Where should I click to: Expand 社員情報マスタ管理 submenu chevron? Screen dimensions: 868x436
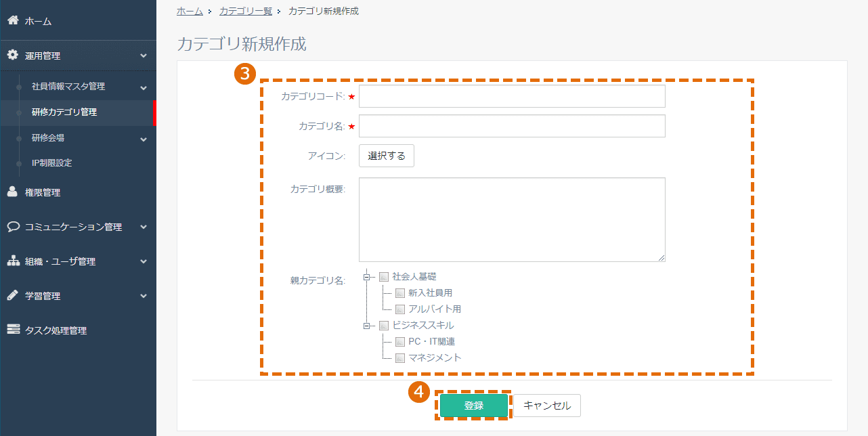pos(144,87)
